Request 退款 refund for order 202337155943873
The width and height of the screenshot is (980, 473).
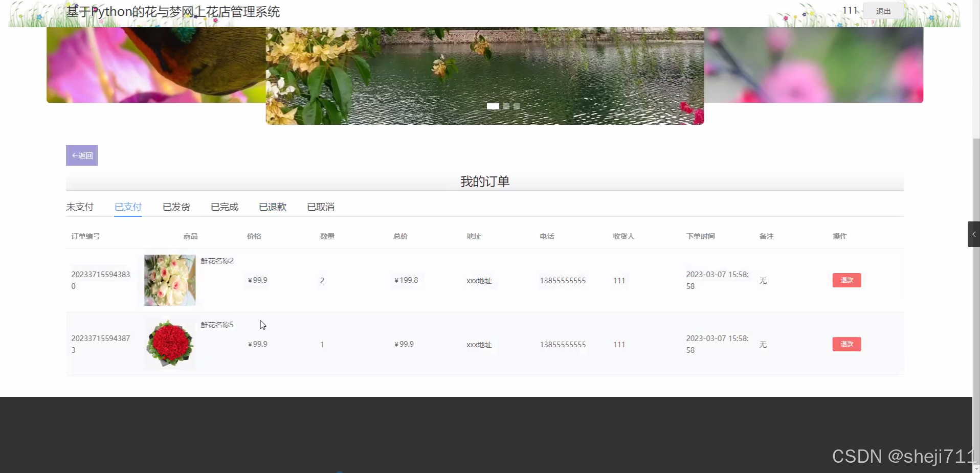pyautogui.click(x=846, y=344)
